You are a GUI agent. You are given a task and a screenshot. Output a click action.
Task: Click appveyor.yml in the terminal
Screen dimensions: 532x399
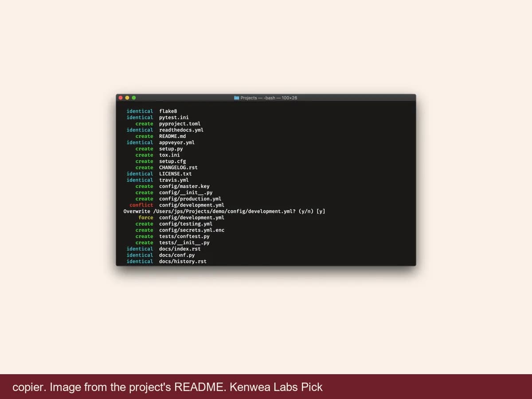pyautogui.click(x=177, y=142)
